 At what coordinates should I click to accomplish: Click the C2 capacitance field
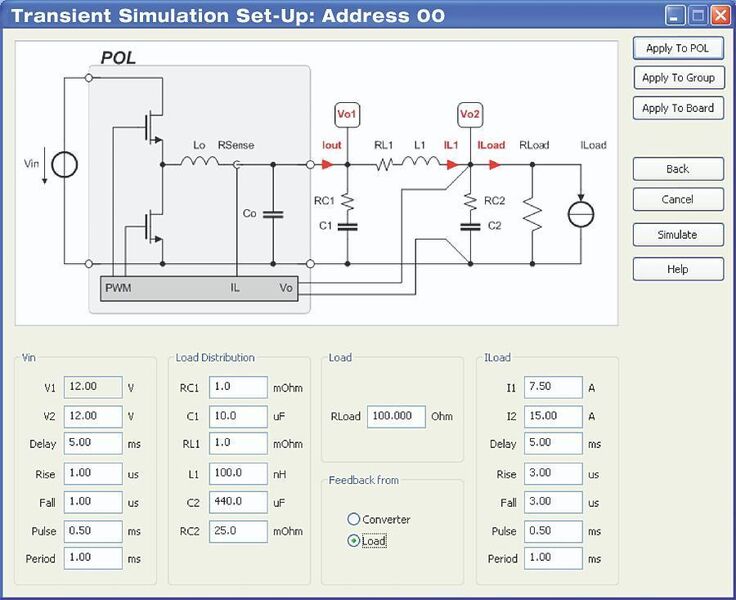[238, 502]
